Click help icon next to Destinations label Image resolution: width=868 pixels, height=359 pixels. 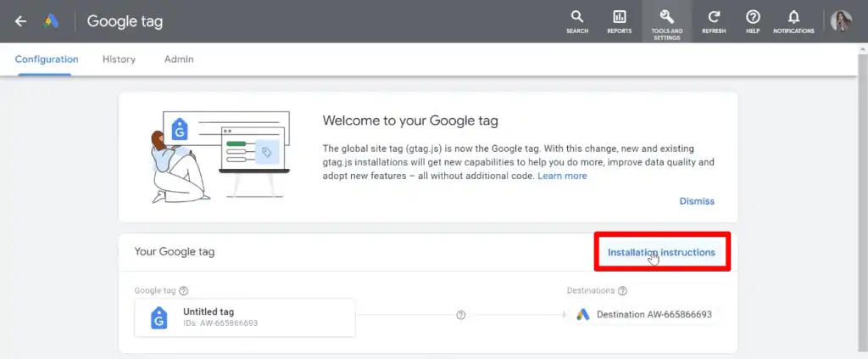[x=622, y=291]
